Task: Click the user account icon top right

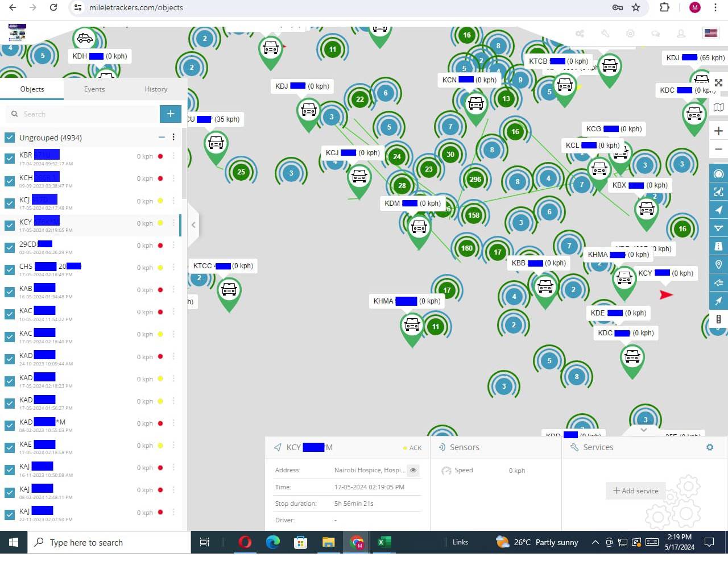Action: [x=681, y=34]
